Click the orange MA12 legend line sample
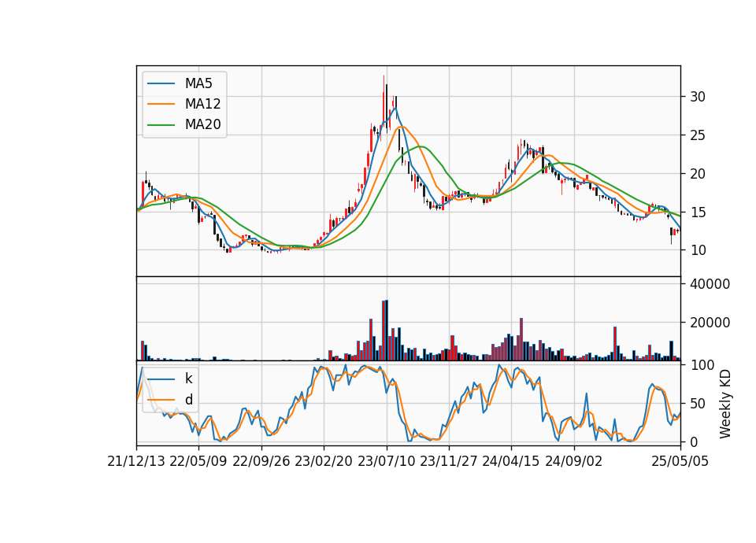 point(161,104)
